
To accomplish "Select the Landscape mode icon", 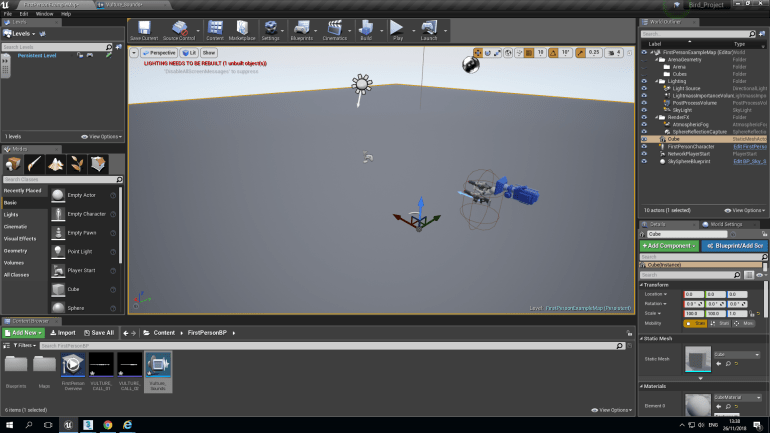I will coord(55,164).
